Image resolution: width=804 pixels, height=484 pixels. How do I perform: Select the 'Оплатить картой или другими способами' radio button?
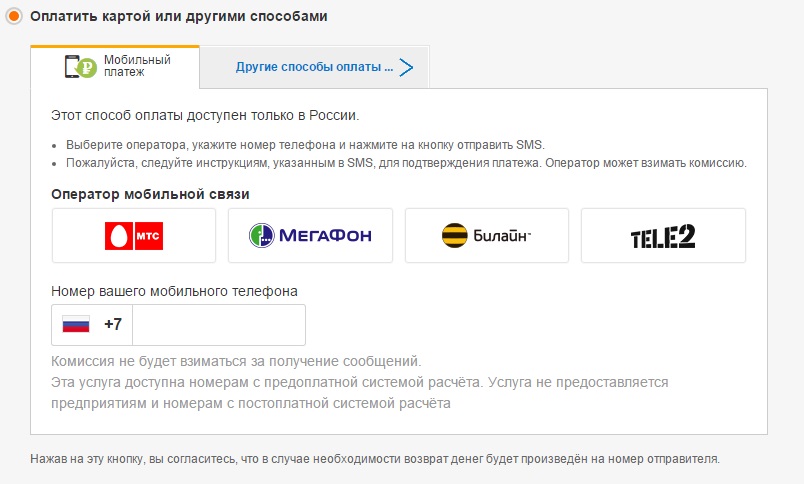pos(15,17)
